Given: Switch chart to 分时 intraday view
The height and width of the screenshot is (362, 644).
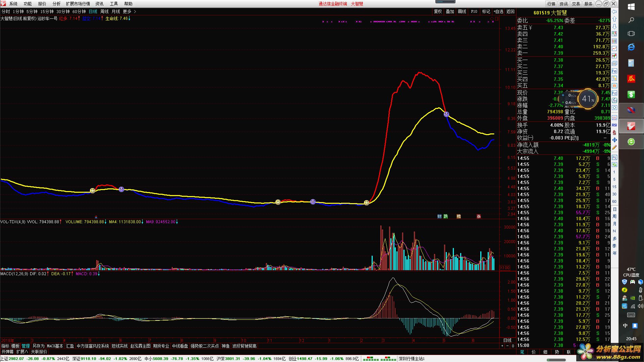Looking at the screenshot, I should (x=6, y=11).
